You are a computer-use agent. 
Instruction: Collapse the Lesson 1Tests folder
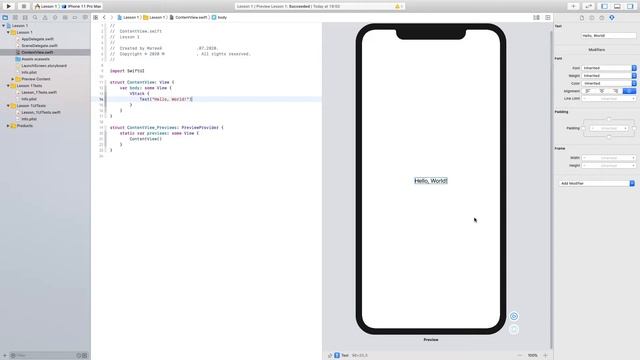(8, 86)
